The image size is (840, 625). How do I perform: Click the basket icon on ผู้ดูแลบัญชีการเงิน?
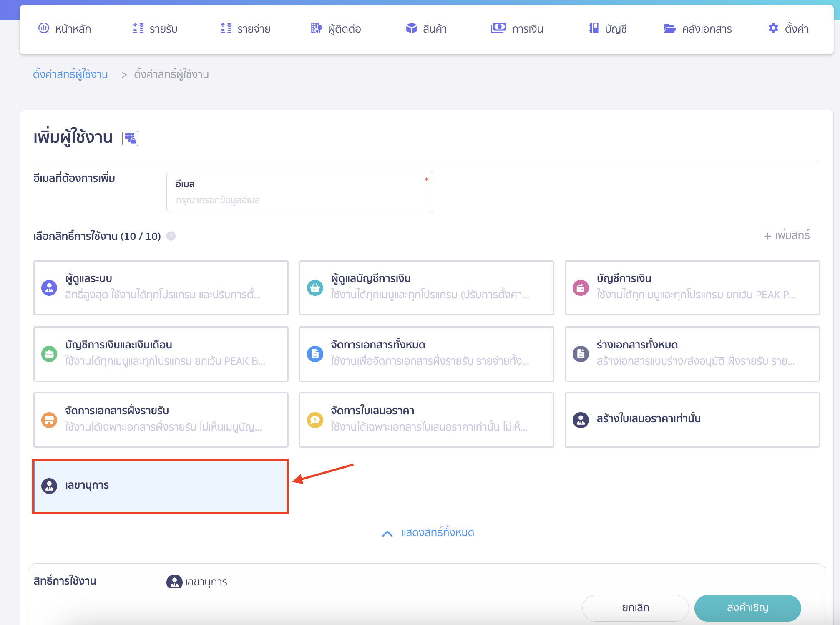315,287
